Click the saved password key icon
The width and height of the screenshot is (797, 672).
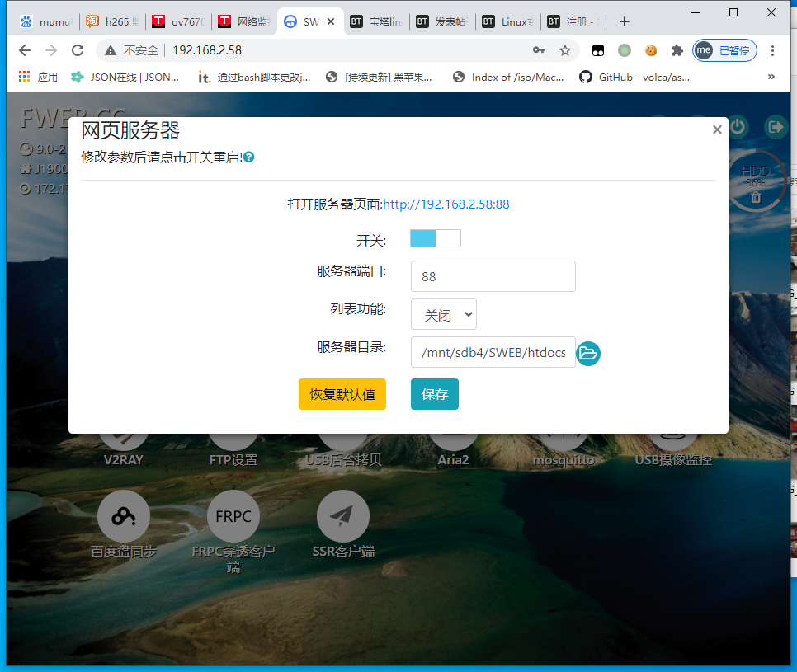coord(539,49)
